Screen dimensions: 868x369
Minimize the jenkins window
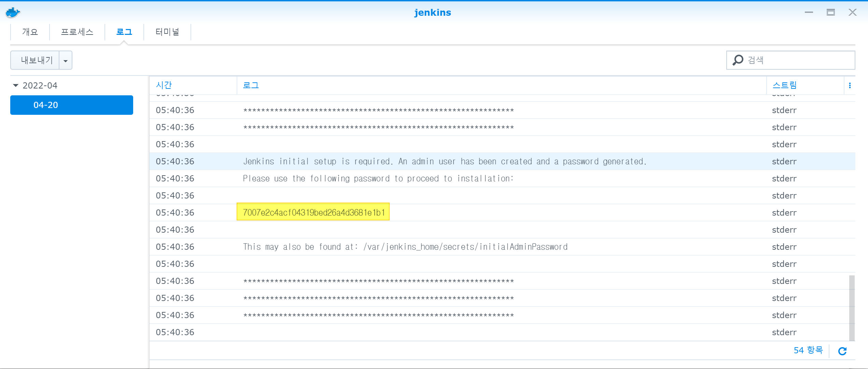[x=809, y=13]
